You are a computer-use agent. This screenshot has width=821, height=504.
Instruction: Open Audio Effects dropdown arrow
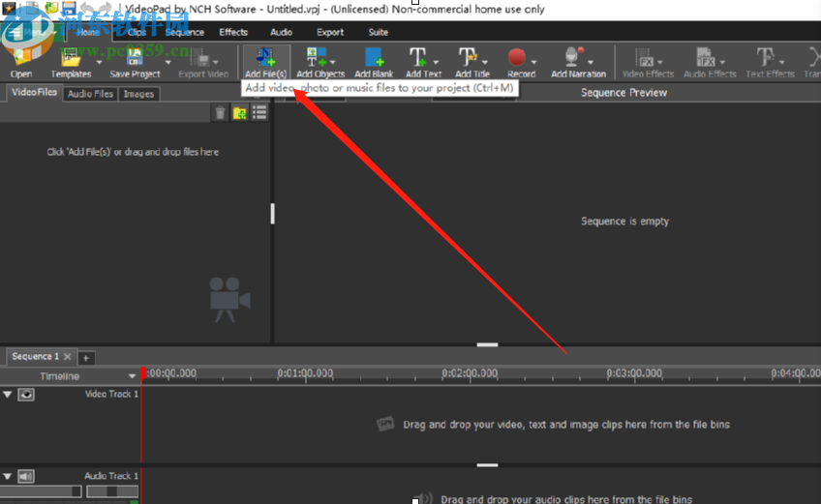pos(722,62)
